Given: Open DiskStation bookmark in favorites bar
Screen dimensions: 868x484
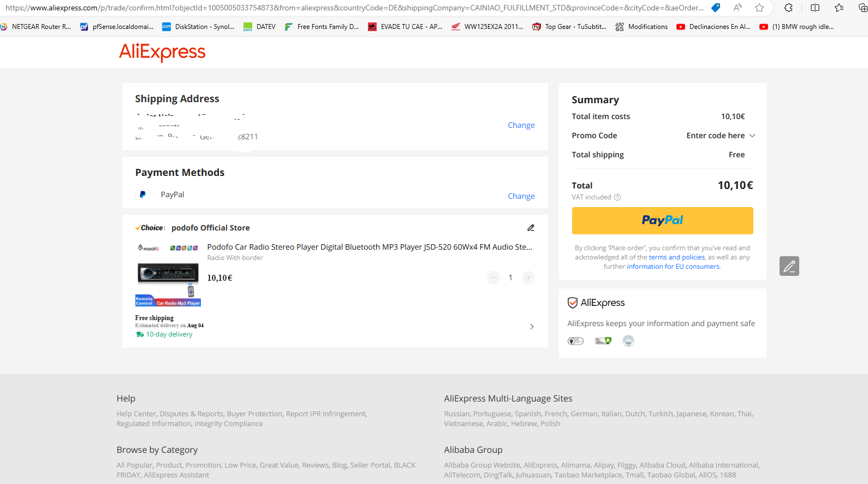Looking at the screenshot, I should [198, 27].
